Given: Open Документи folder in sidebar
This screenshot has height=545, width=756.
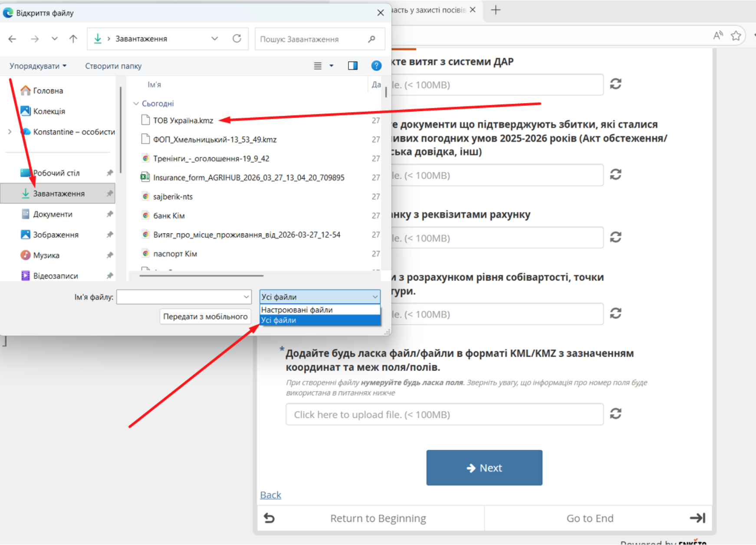Looking at the screenshot, I should [x=53, y=214].
